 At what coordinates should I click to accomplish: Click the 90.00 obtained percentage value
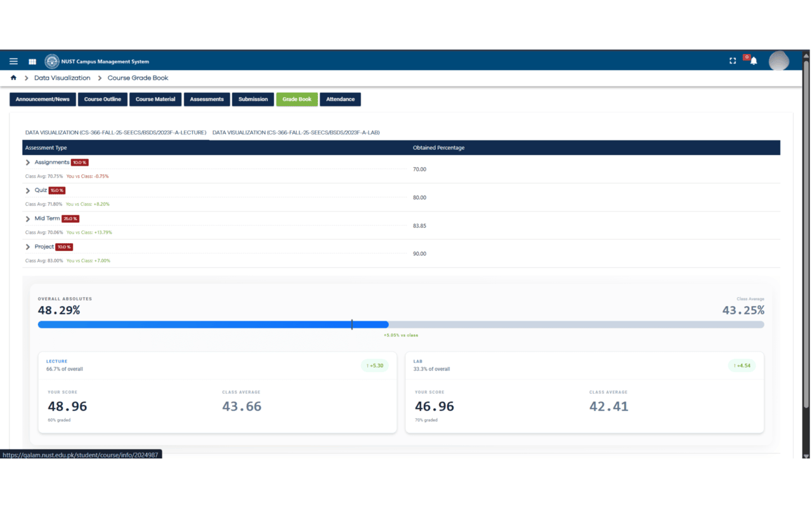coord(419,253)
